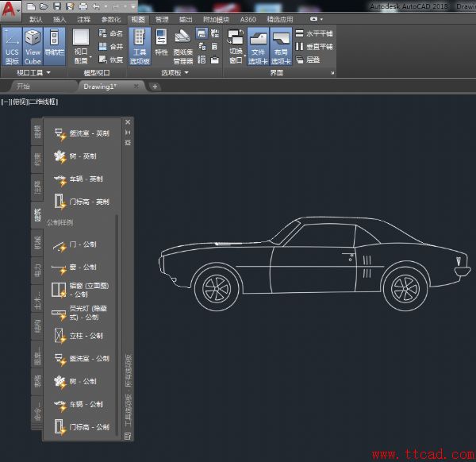Insert the 门标高 - 公制 block
The width and height of the screenshot is (476, 462).
[82, 427]
